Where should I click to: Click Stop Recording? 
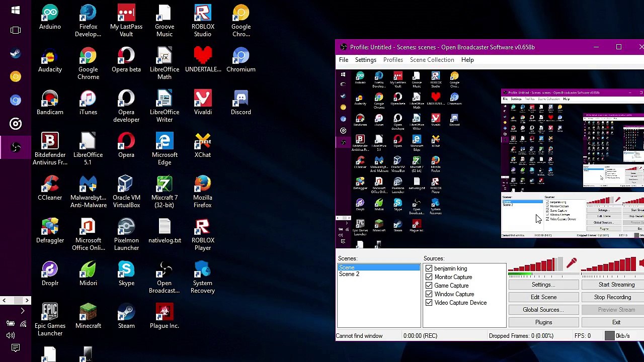(x=613, y=297)
